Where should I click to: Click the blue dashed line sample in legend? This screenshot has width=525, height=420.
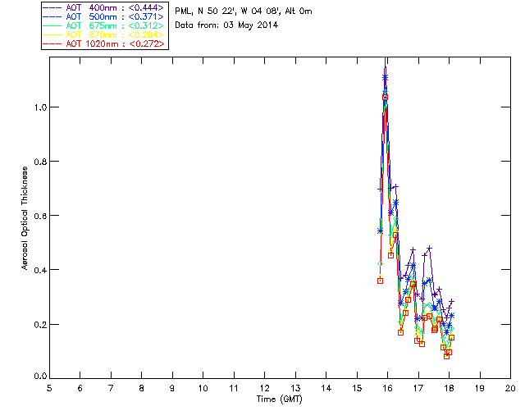(x=52, y=16)
